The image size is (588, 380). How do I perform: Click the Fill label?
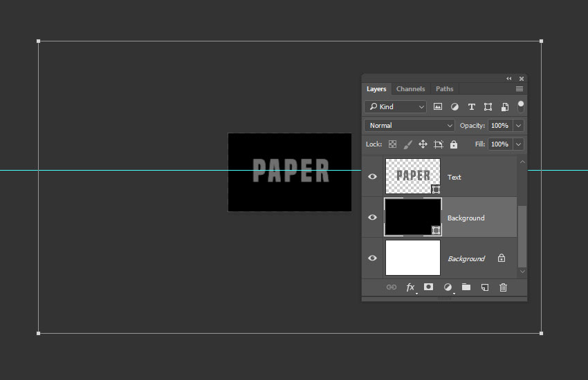coord(480,144)
